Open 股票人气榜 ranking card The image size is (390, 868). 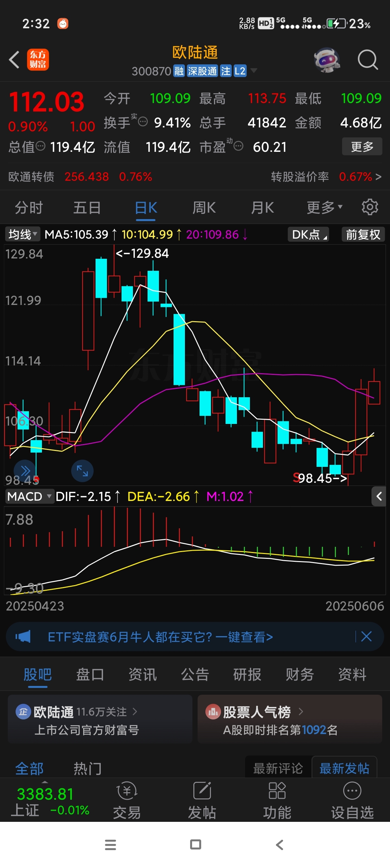(x=290, y=719)
